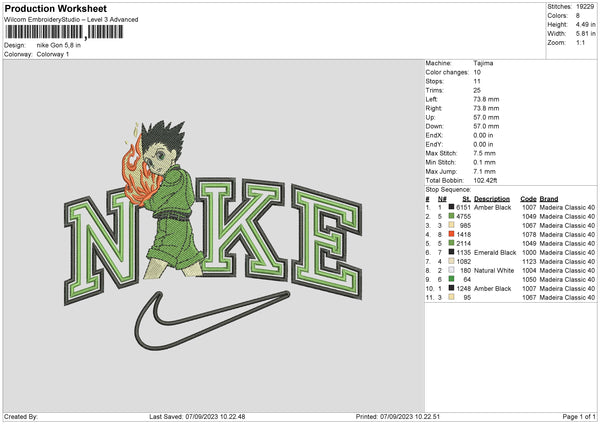600x424 pixels.
Task: Click the Max Jump value 7.1 mm
Action: click(484, 171)
